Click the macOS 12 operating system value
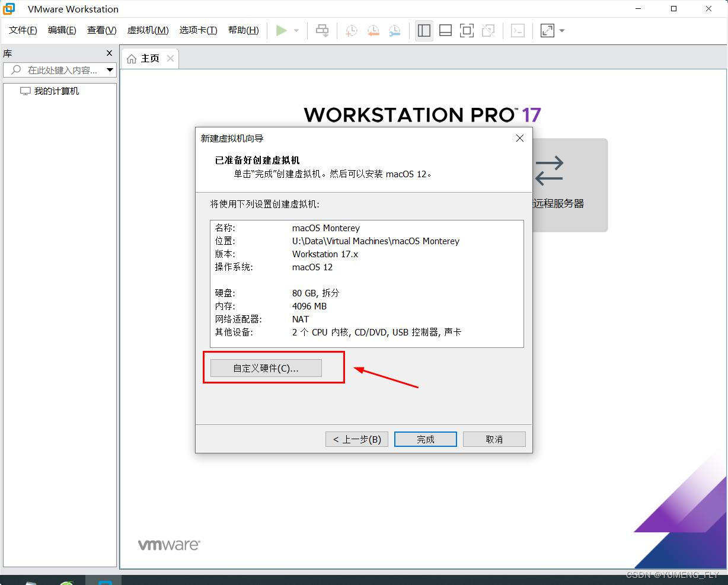Screen dimensions: 728x585 [x=312, y=267]
